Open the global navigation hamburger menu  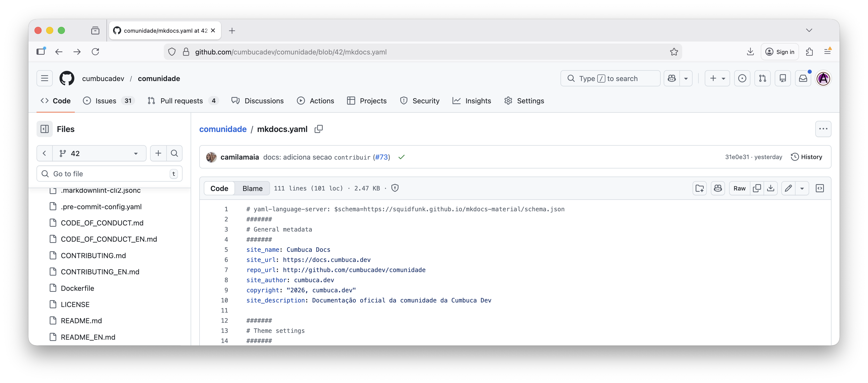tap(44, 79)
